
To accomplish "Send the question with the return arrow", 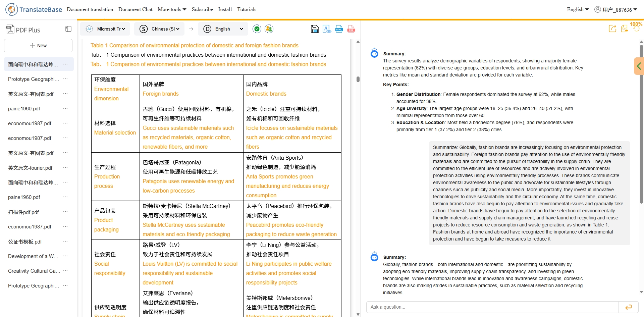I will [629, 307].
